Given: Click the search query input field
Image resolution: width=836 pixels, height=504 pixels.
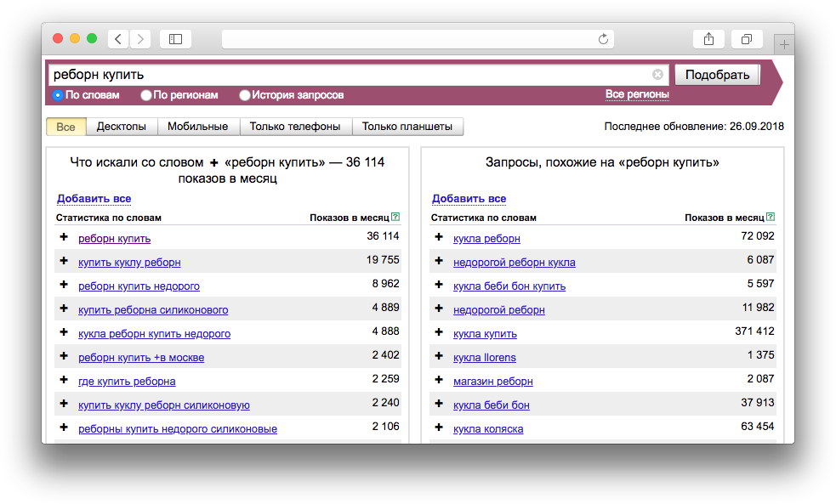Looking at the screenshot, I should 349,75.
